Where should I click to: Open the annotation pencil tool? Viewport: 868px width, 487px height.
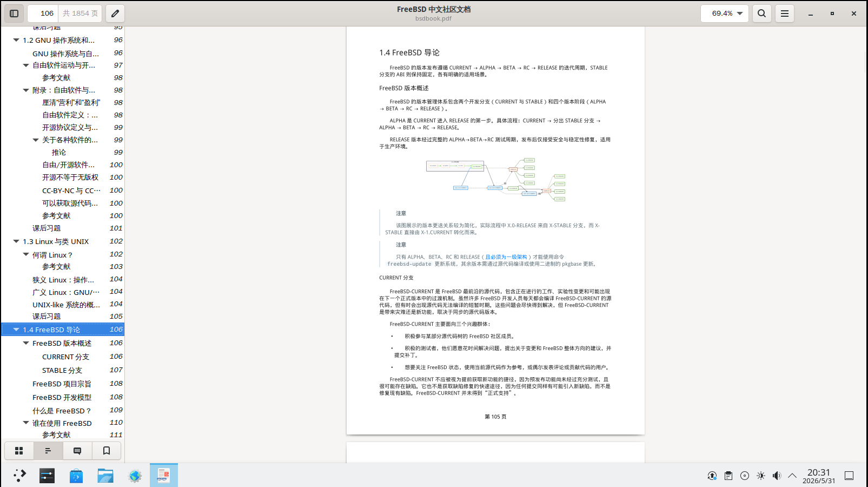click(115, 14)
